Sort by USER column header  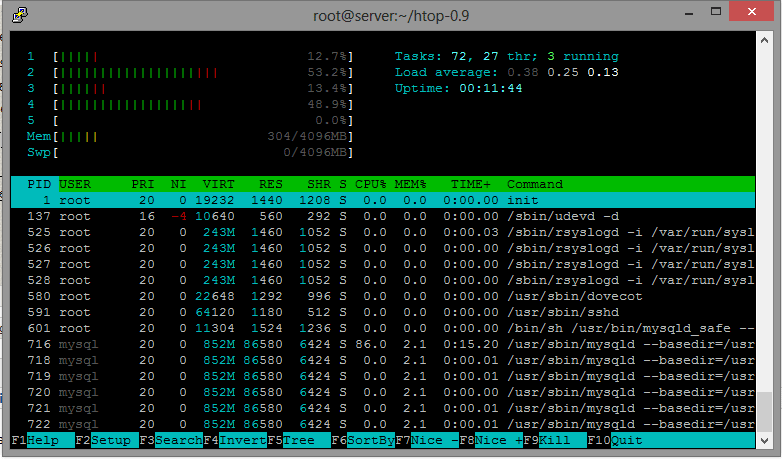pyautogui.click(x=75, y=184)
